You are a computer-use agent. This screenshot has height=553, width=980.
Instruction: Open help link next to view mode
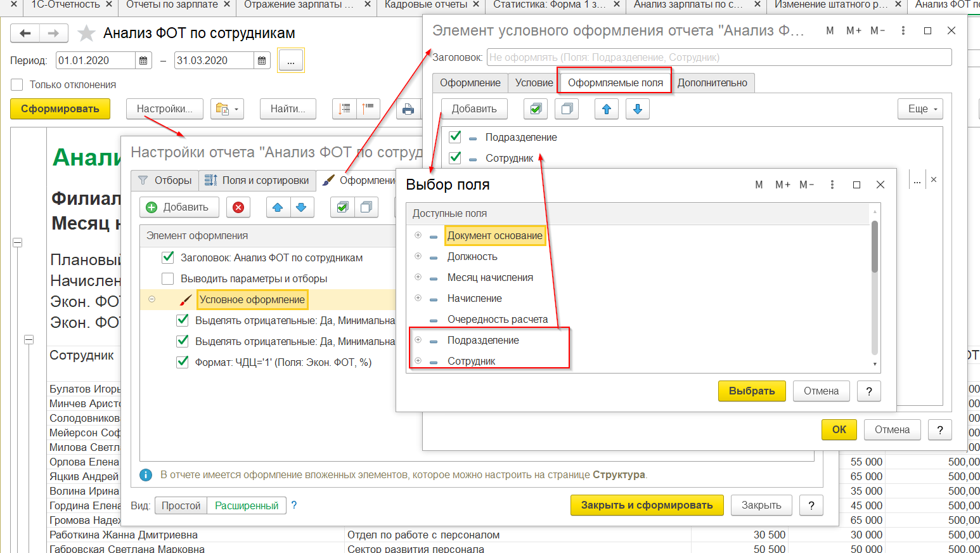tap(293, 505)
